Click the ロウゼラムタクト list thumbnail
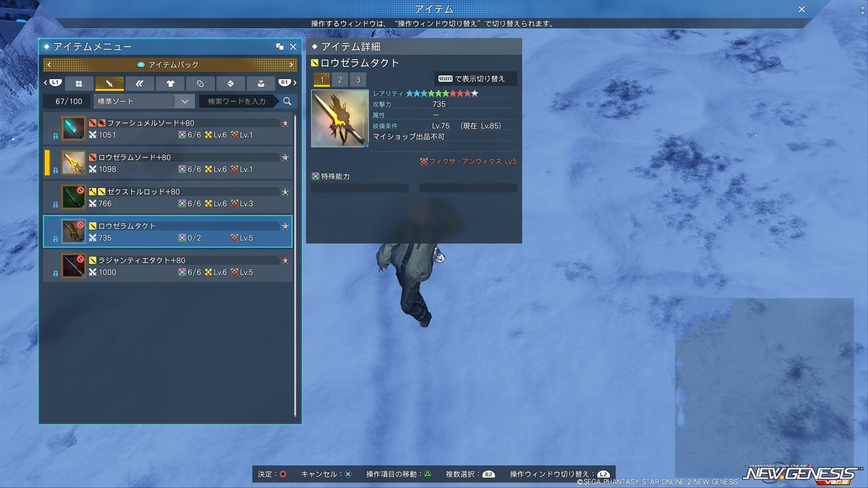The image size is (868, 488). (x=74, y=231)
